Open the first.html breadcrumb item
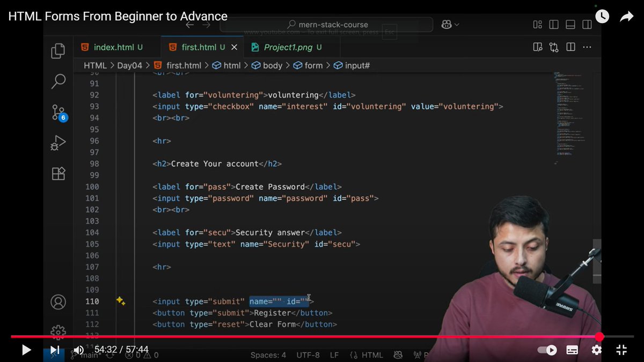This screenshot has height=362, width=644. (x=178, y=65)
